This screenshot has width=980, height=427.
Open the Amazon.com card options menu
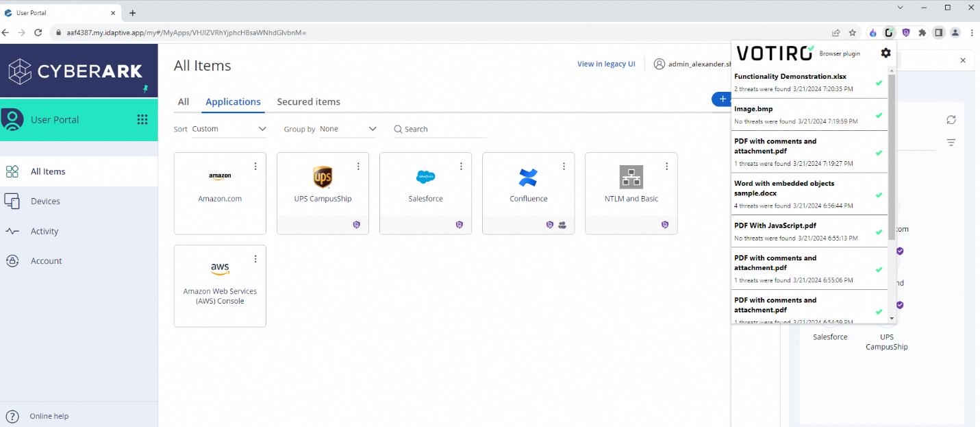[255, 166]
